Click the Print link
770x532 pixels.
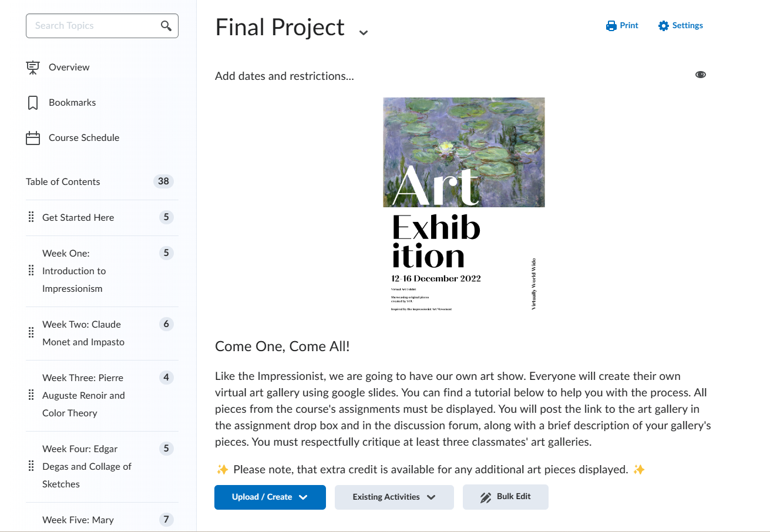[622, 26]
